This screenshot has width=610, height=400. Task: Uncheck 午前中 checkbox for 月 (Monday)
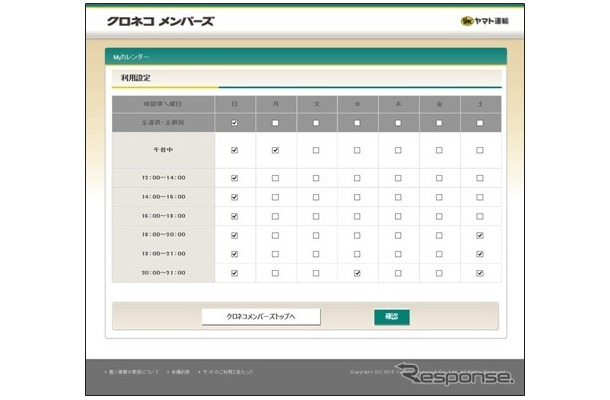pos(275,150)
